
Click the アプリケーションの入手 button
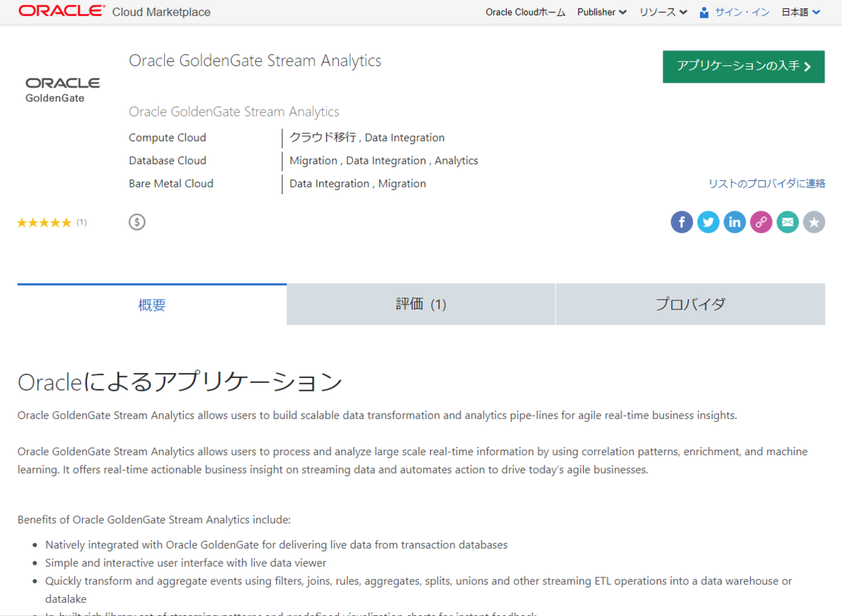[x=743, y=67]
